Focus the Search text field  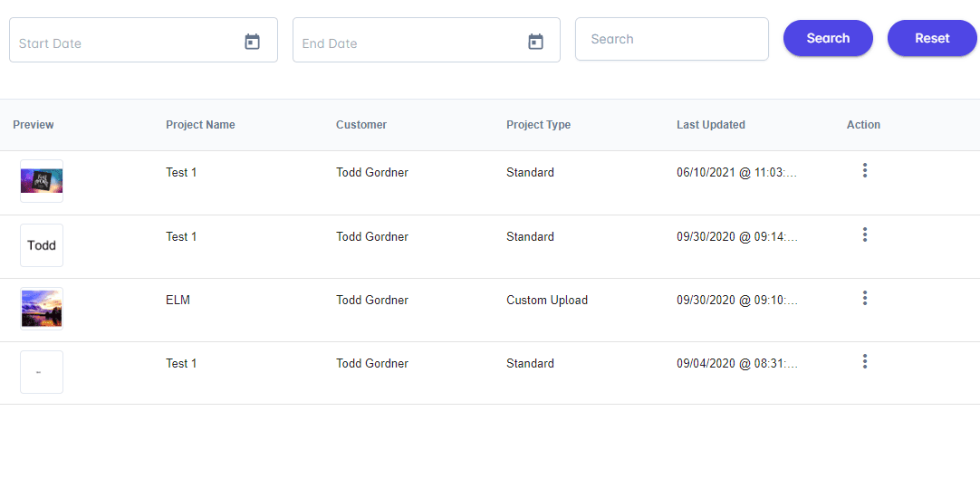click(671, 39)
